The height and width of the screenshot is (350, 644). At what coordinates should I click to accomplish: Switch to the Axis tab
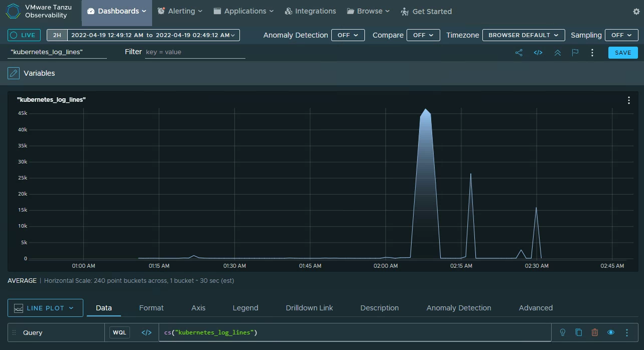pyautogui.click(x=198, y=308)
